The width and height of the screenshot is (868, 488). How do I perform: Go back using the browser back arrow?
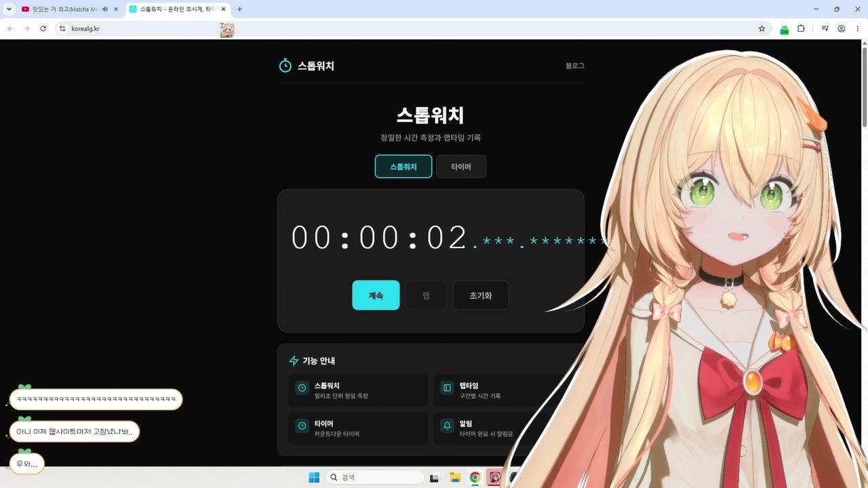click(10, 28)
